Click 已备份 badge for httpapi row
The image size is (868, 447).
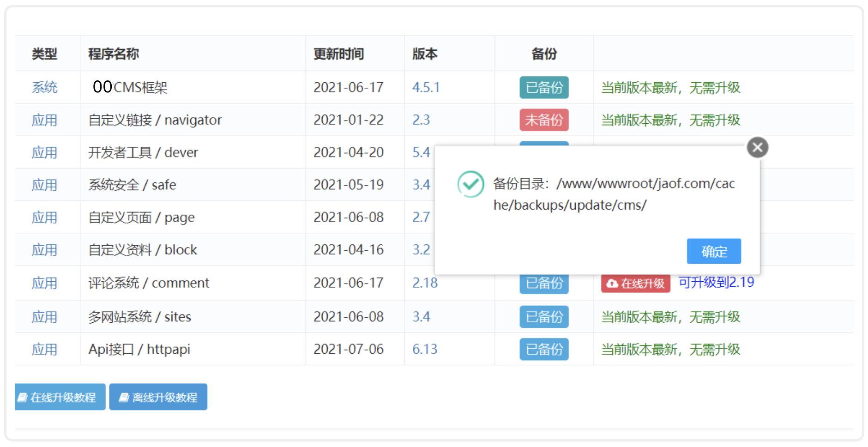pyautogui.click(x=544, y=349)
